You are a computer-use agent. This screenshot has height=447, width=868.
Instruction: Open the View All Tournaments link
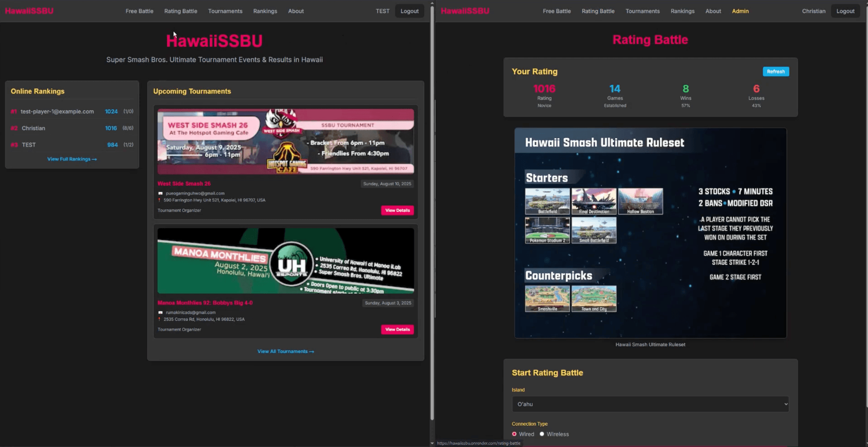pyautogui.click(x=286, y=352)
